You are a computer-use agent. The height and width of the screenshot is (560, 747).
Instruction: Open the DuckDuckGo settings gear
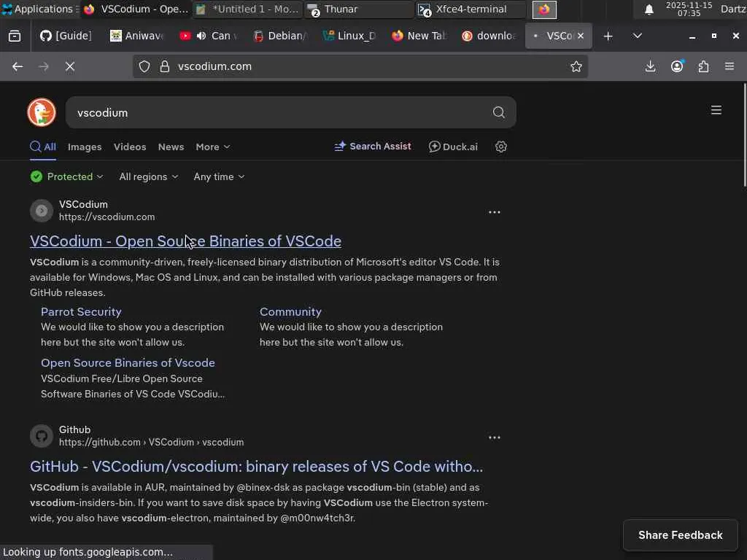pos(501,147)
